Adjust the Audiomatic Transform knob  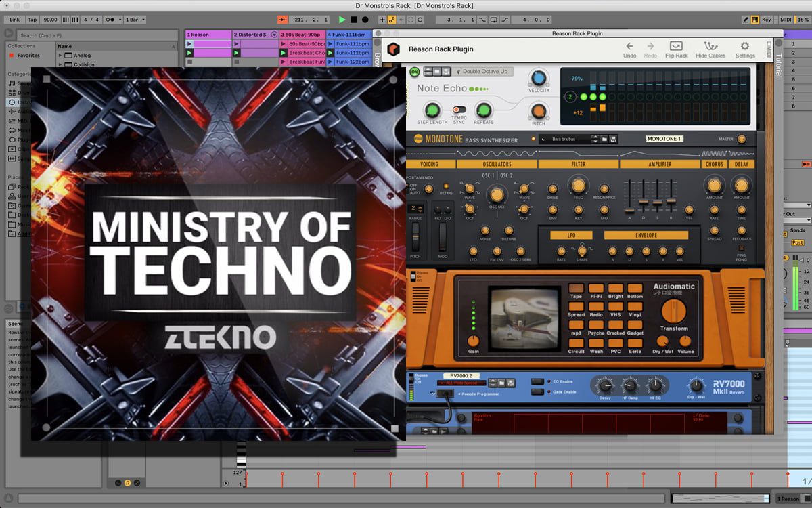coord(673,311)
